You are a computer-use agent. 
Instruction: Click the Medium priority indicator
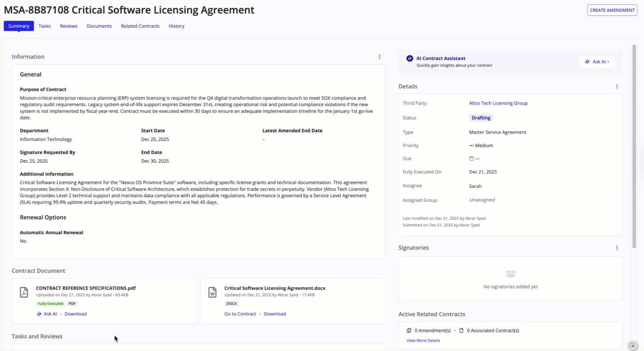click(x=481, y=145)
